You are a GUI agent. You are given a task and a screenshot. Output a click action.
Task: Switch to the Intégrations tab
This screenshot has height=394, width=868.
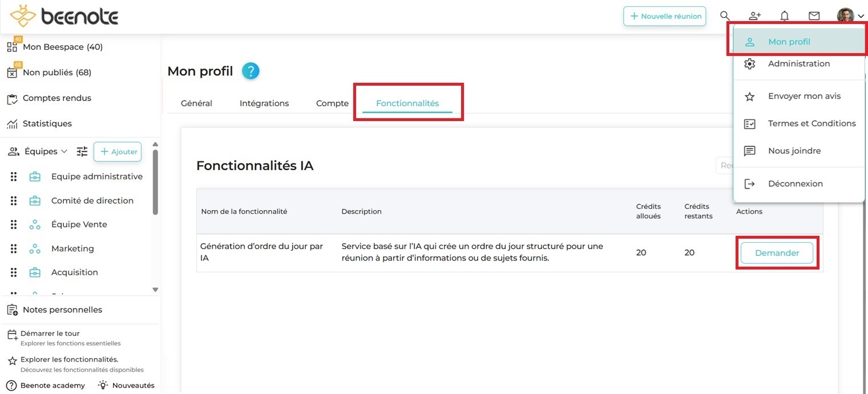264,103
